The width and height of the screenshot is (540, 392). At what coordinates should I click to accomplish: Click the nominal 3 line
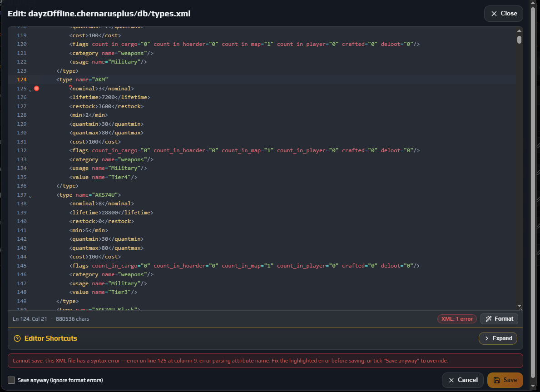102,89
